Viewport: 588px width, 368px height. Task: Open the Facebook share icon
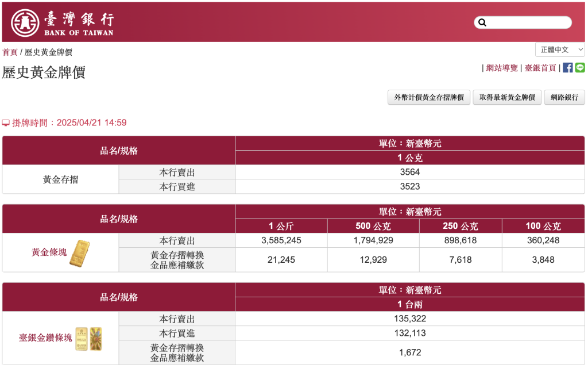568,68
